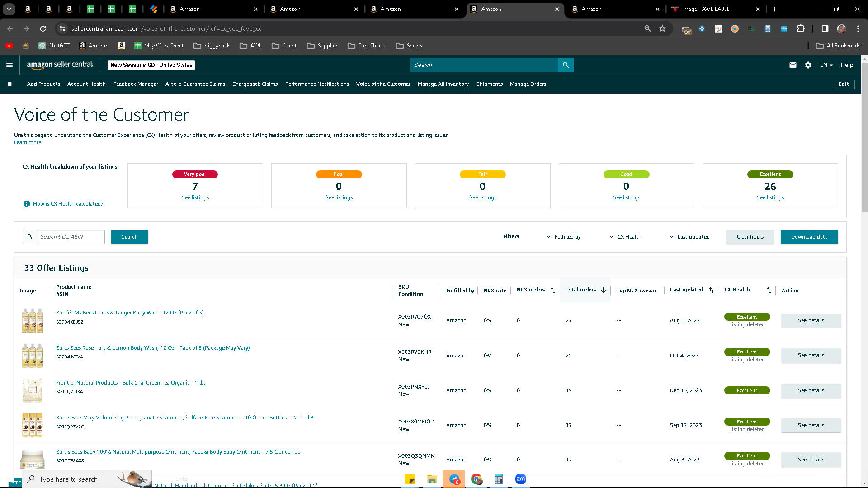Screen dimensions: 868x488
Task: Expand the Last updated filter
Action: [x=689, y=237]
